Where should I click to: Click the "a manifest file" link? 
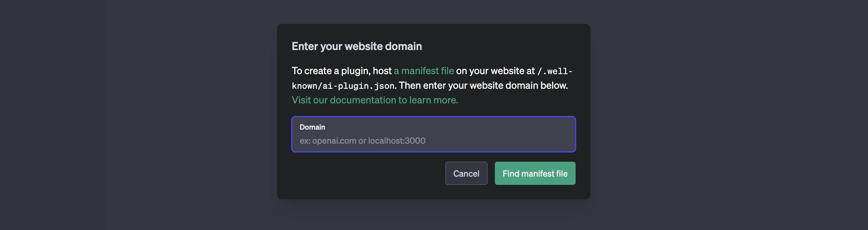coord(424,70)
